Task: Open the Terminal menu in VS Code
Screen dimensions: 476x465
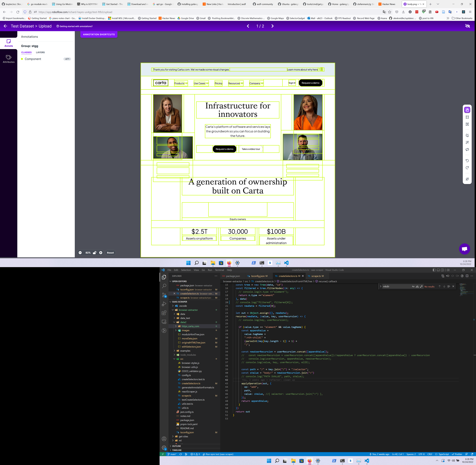Action: [x=219, y=270]
